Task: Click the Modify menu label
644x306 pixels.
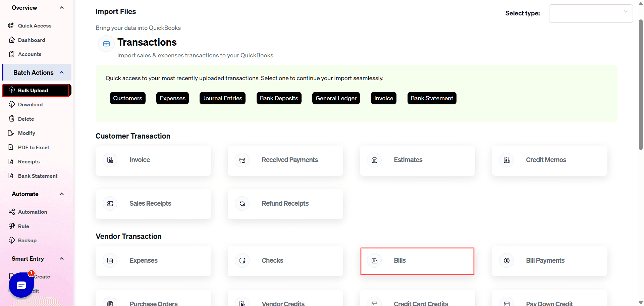Action: [26, 133]
